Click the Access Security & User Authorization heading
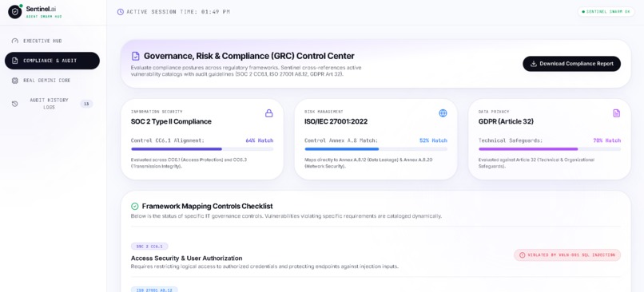 tap(186, 258)
